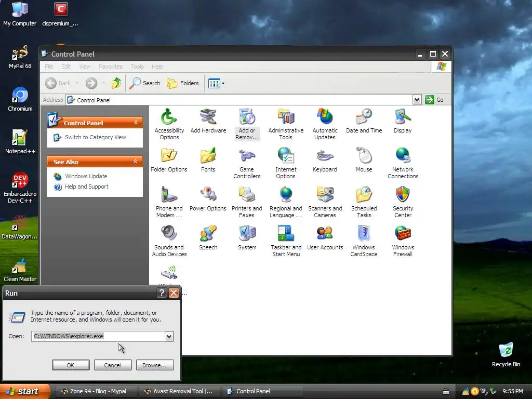This screenshot has height=399, width=532.
Task: Click the Windows Start button
Action: [25, 391]
